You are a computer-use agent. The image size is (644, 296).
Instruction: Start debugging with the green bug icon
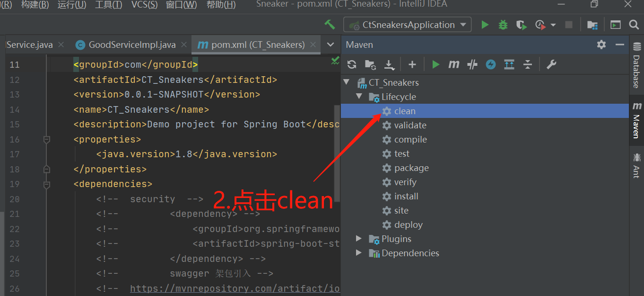[x=503, y=25]
